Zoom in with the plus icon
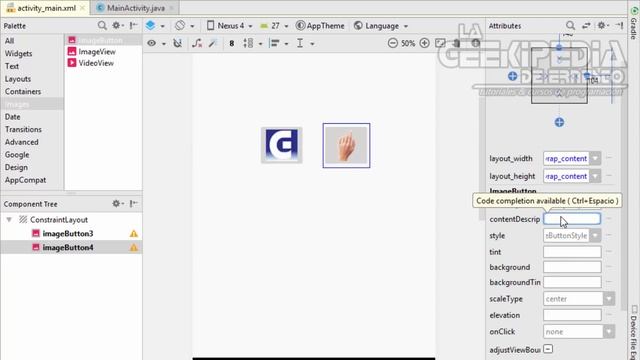Screen dimensions: 640x360 coord(424,43)
